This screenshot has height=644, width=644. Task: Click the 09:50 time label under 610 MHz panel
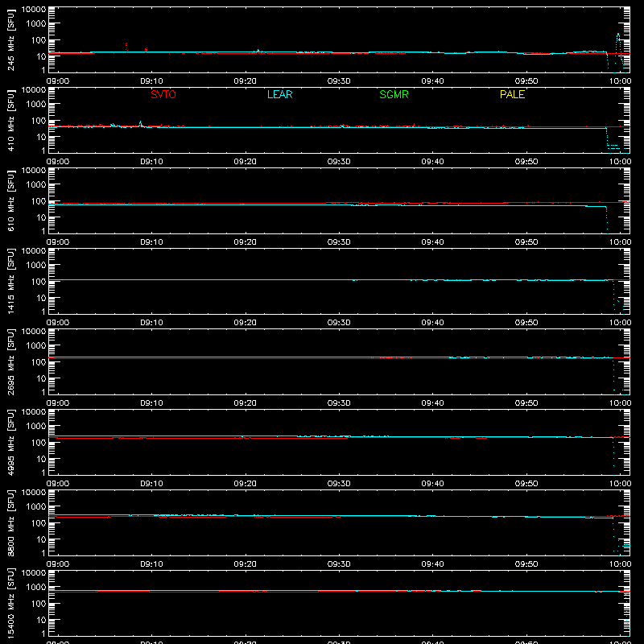pos(526,242)
